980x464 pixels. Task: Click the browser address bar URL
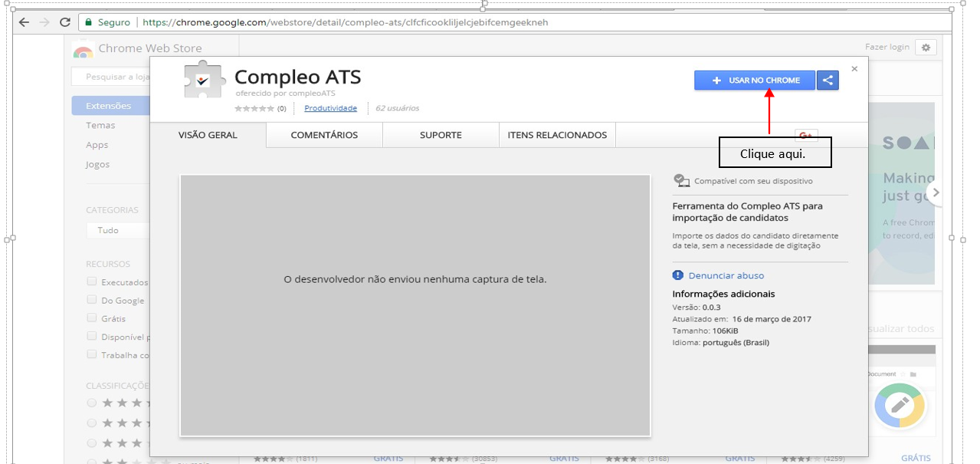(345, 22)
